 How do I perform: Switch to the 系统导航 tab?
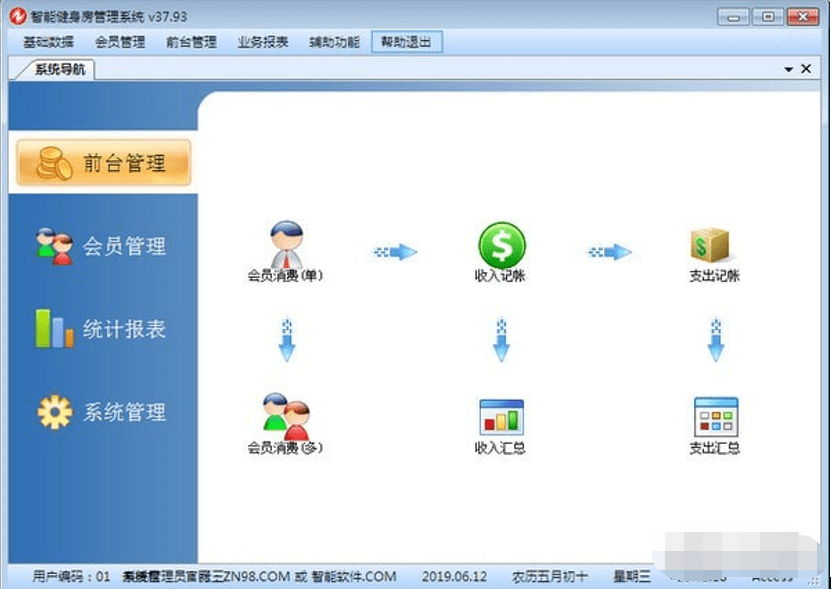point(59,70)
